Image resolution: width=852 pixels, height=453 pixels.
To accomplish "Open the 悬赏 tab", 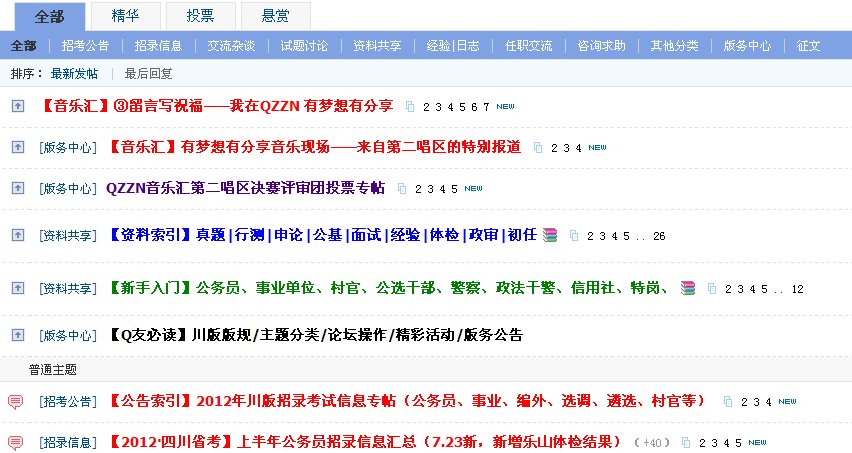I will click(275, 16).
